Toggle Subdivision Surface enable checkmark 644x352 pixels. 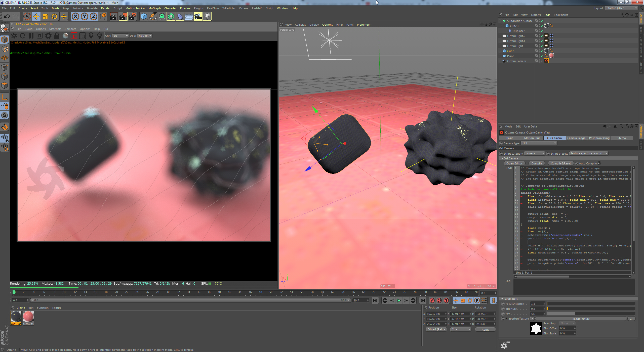click(x=542, y=21)
